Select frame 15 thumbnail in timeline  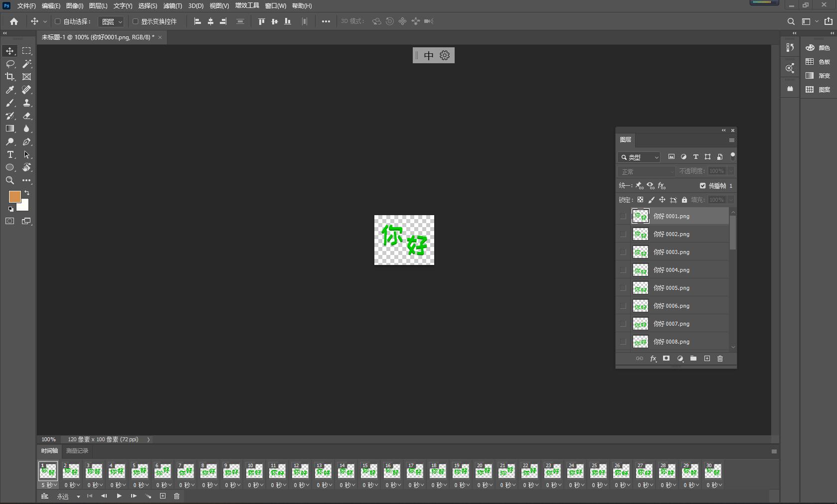(x=369, y=471)
